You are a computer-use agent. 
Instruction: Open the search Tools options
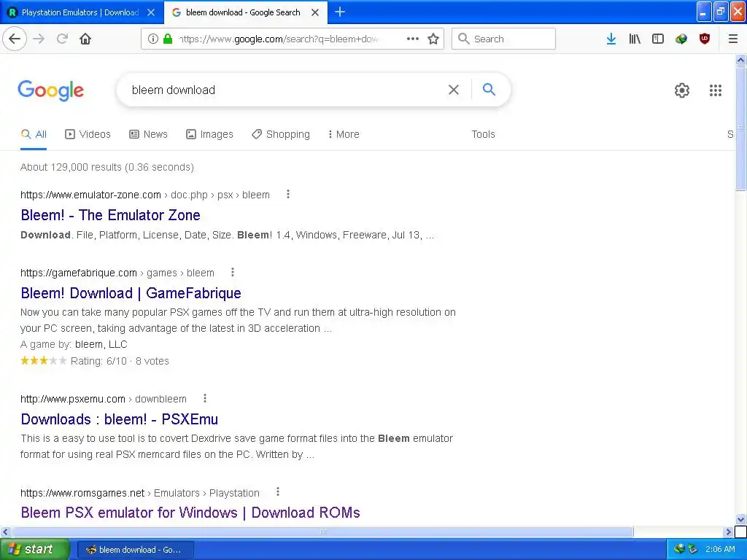(x=483, y=134)
